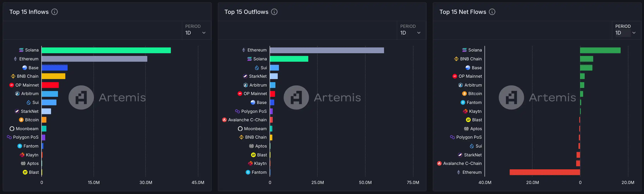Expand the Period selector in Net Flows panel

point(625,33)
